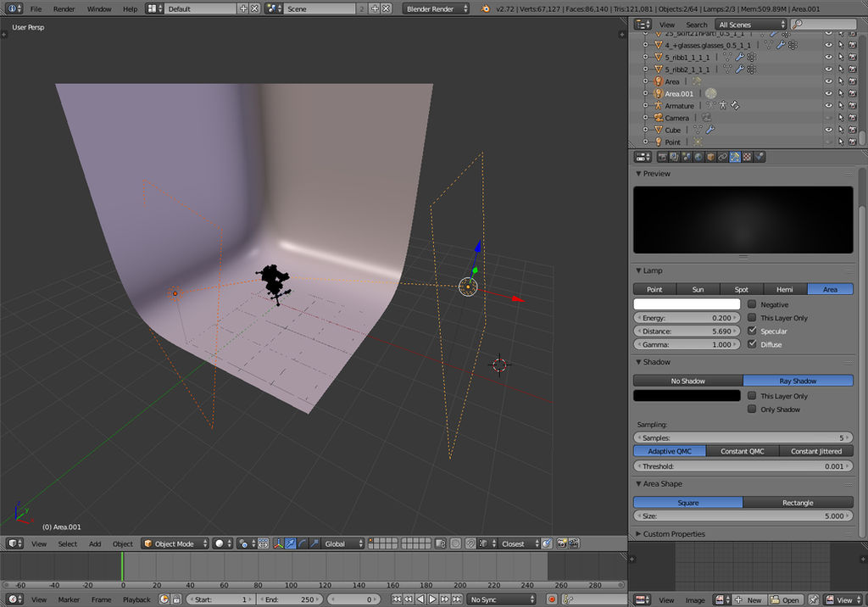Image resolution: width=868 pixels, height=607 pixels.
Task: Enable This Layer Only under the Lamp panel
Action: pos(752,317)
